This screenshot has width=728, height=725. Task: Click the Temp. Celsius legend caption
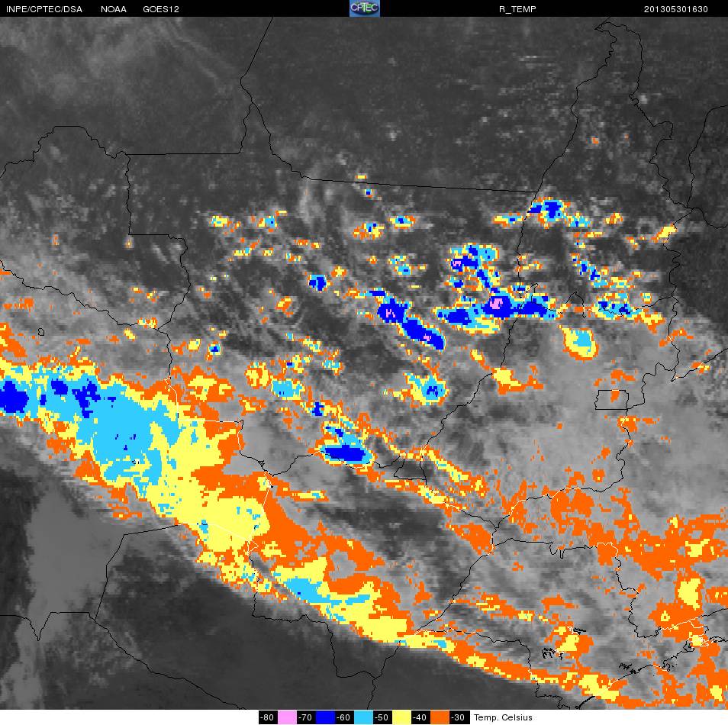click(x=503, y=717)
